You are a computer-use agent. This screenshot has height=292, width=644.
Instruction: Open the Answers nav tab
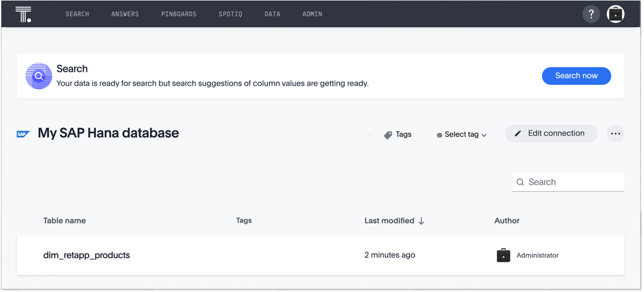pyautogui.click(x=125, y=14)
